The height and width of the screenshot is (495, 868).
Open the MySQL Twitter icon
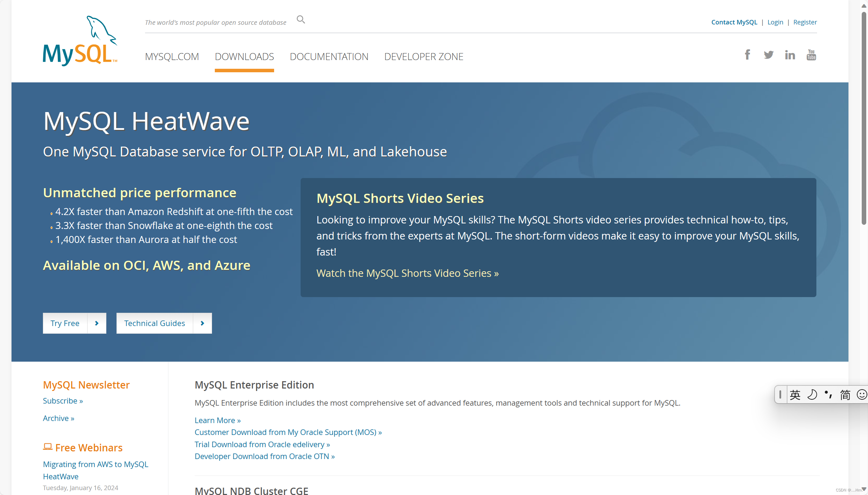(x=769, y=55)
